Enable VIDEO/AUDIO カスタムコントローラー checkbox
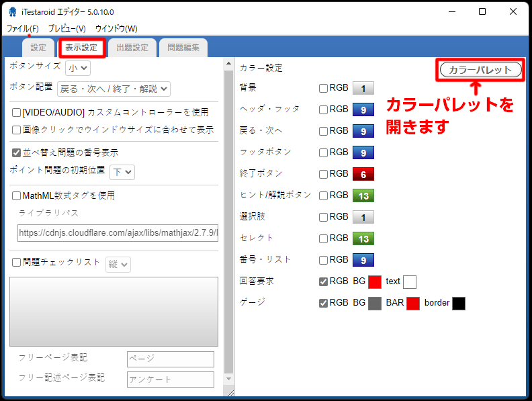This screenshot has height=401, width=532. [16, 112]
